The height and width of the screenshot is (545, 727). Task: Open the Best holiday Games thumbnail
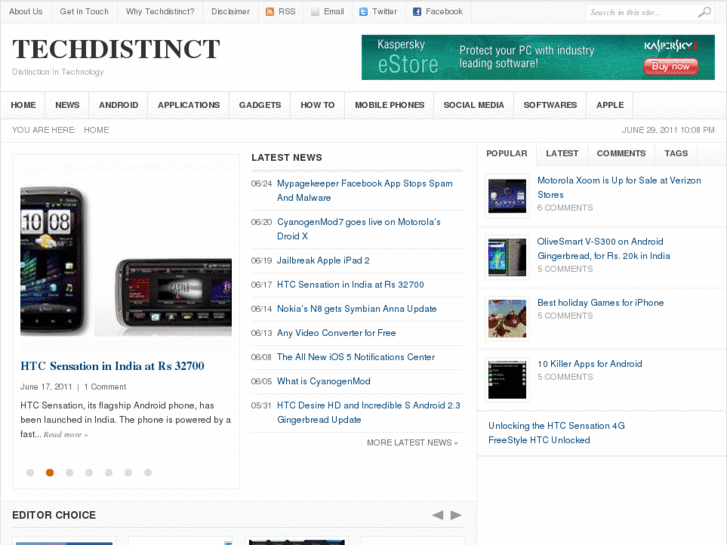pyautogui.click(x=507, y=319)
